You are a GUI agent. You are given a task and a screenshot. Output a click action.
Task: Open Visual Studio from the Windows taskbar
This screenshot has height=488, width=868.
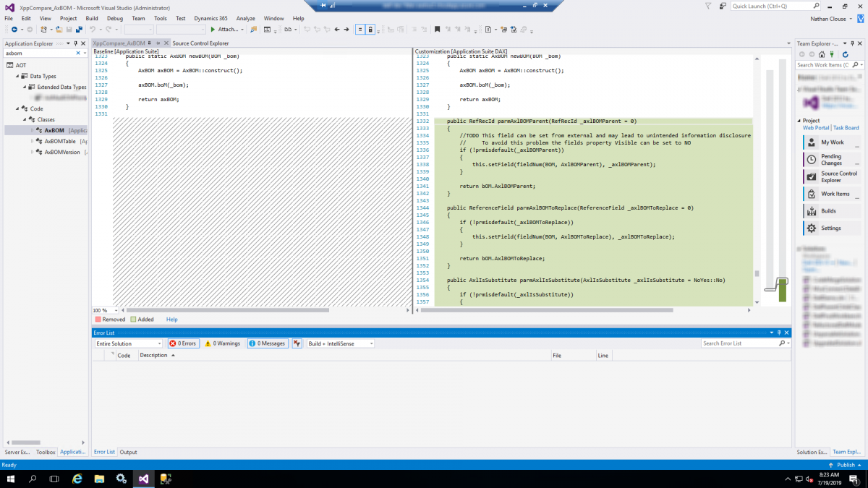(x=143, y=479)
